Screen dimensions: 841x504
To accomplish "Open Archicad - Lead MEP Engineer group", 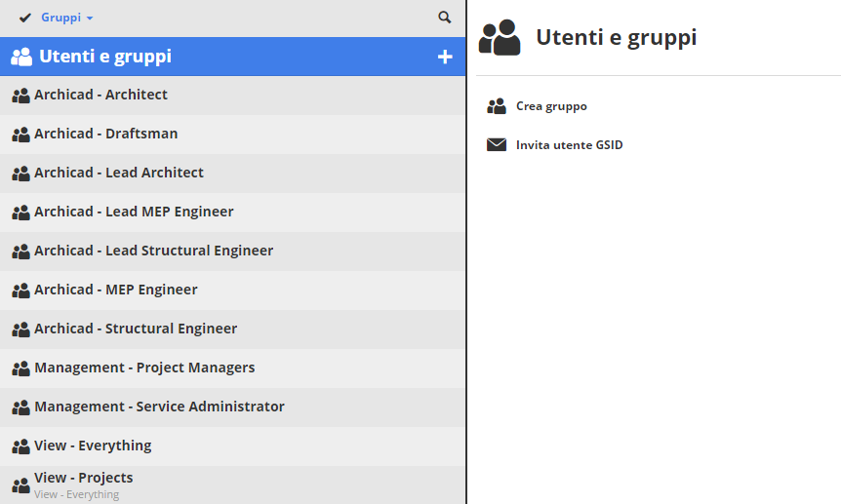I will pos(134,212).
